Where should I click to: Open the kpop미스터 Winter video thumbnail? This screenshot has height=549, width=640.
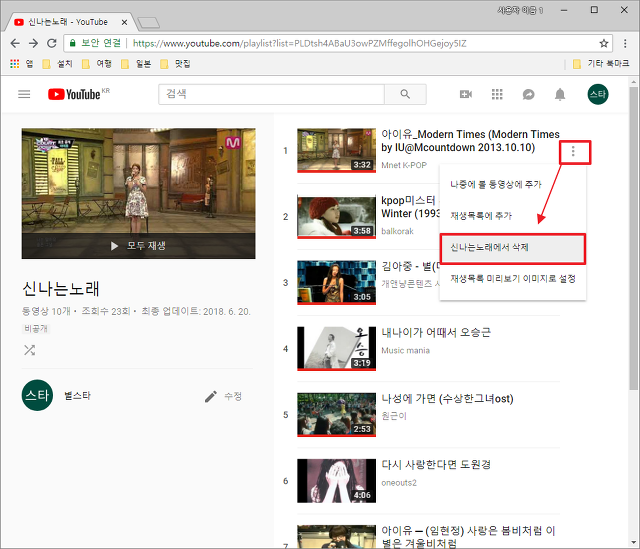[x=336, y=217]
